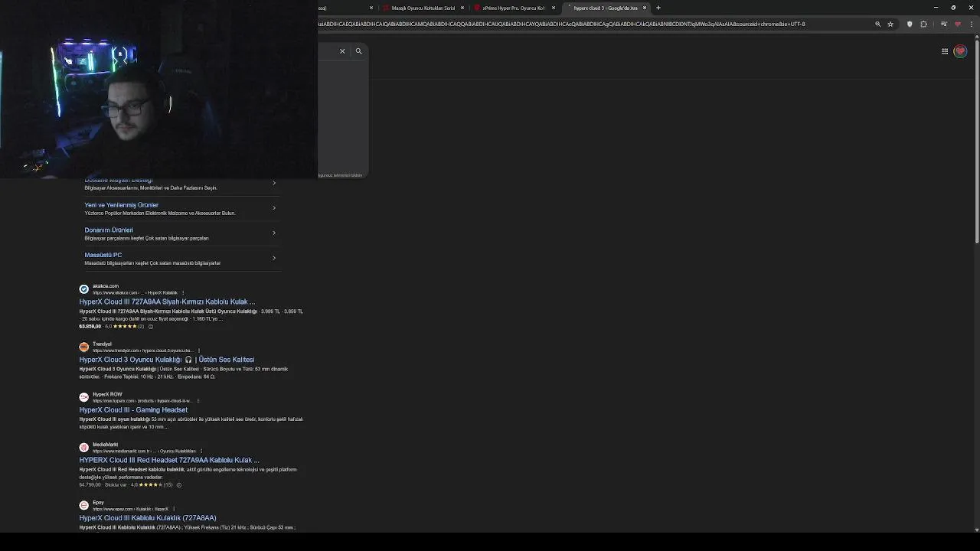Expand Masaüstü PC chevron

(274, 258)
